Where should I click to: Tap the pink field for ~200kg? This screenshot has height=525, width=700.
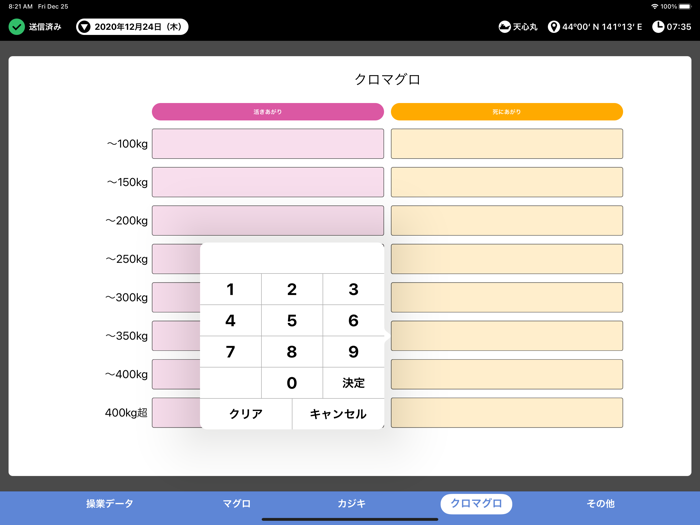[x=268, y=221]
